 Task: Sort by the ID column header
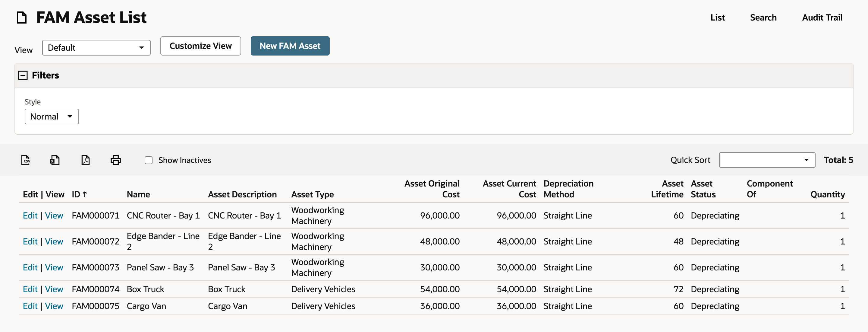coord(80,194)
